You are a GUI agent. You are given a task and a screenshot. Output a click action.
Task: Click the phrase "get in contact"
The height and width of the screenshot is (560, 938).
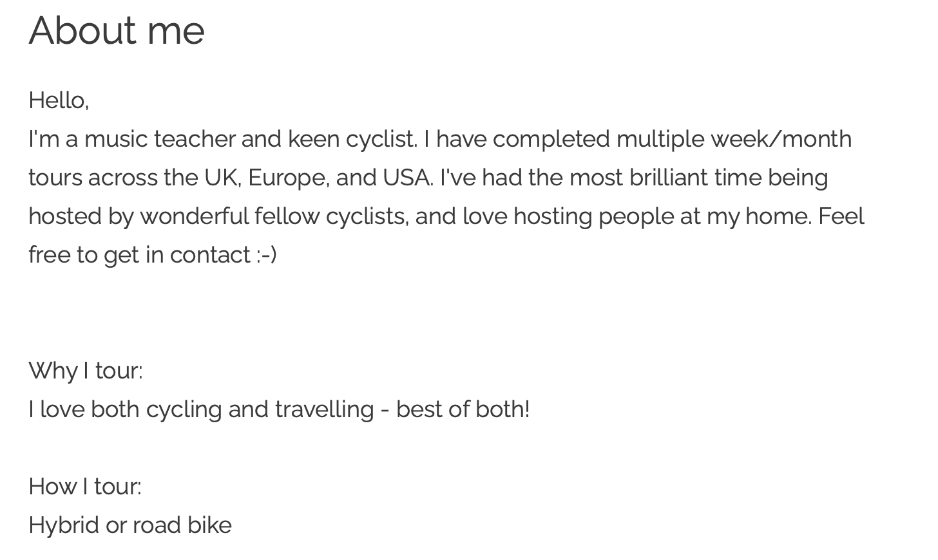pos(177,255)
